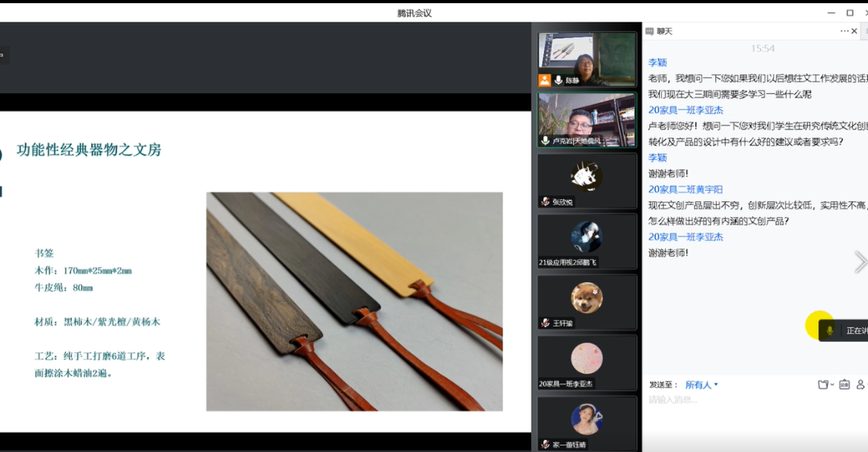This screenshot has height=452, width=868.
Task: Click sender name 20家具二班黄宇阳 in chat
Action: (x=686, y=189)
